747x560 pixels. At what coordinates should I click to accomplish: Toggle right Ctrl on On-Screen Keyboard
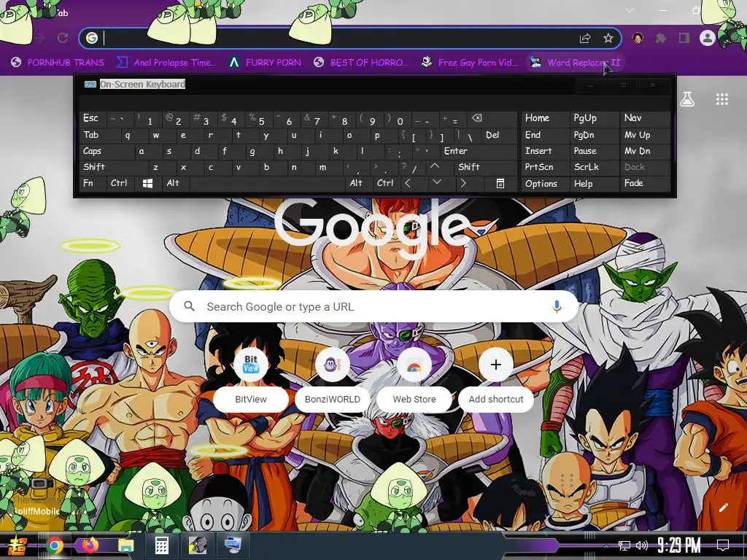coord(385,183)
